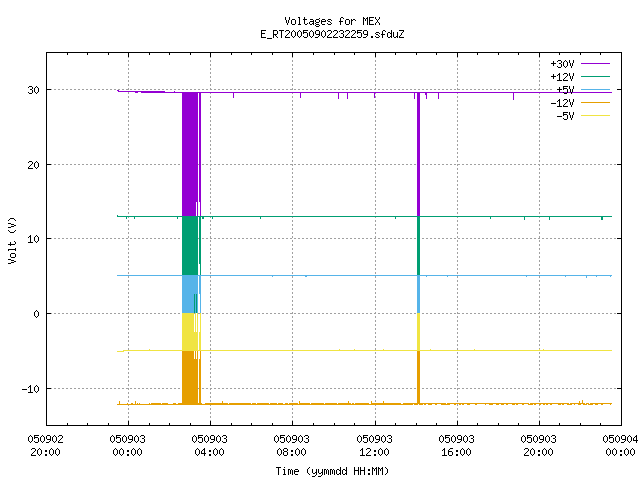
Task: Click the -5V legend label
Action: pos(565,116)
